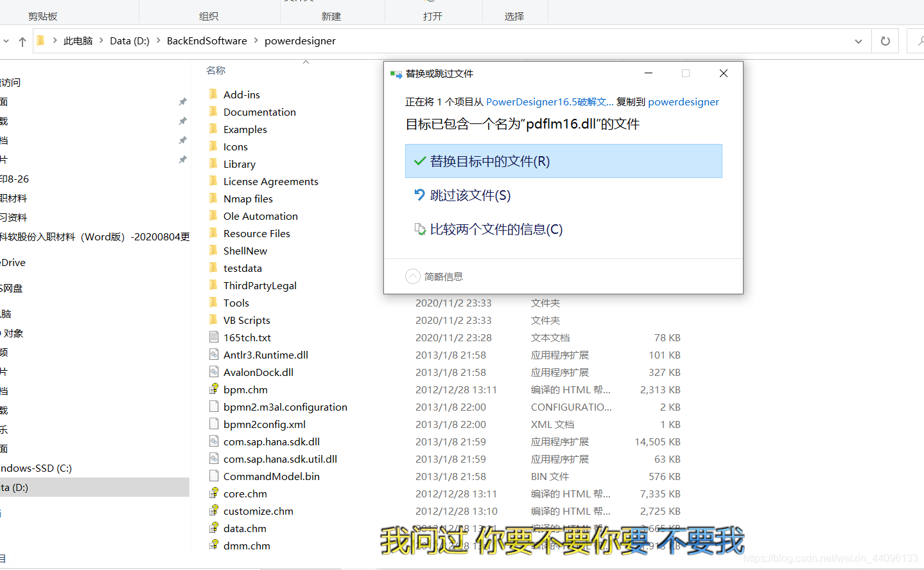Select the bpmn2config.xml file icon

click(214, 423)
